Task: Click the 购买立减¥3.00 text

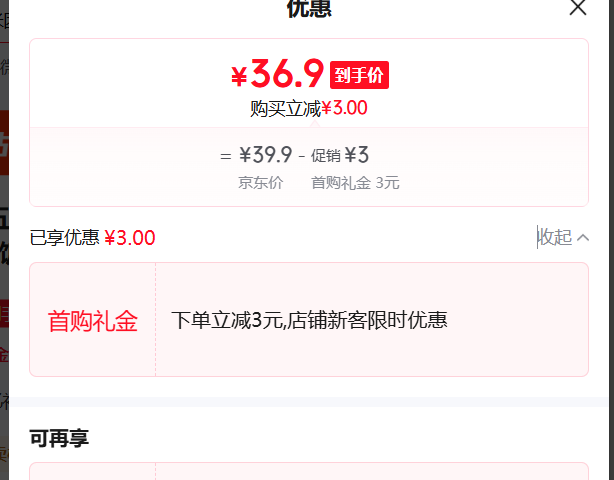Action: pyautogui.click(x=309, y=108)
